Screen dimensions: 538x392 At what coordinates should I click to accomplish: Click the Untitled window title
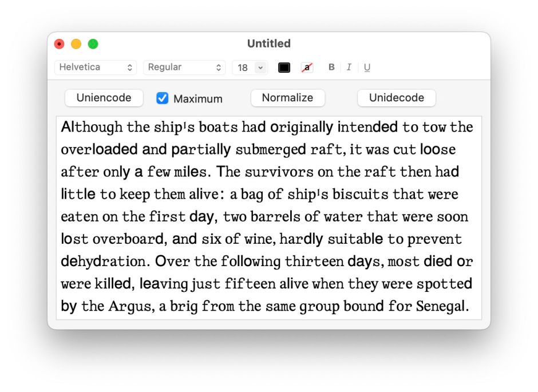pos(268,43)
